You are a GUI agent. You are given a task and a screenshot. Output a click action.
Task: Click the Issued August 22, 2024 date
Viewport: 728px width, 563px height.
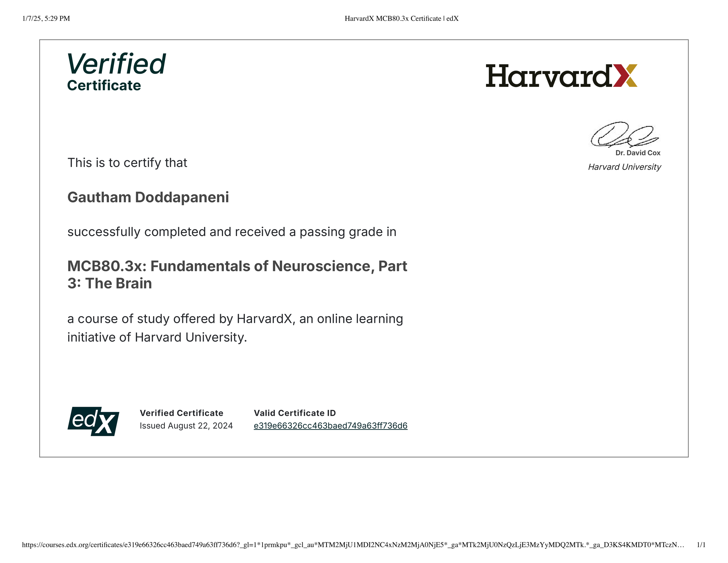(186, 426)
